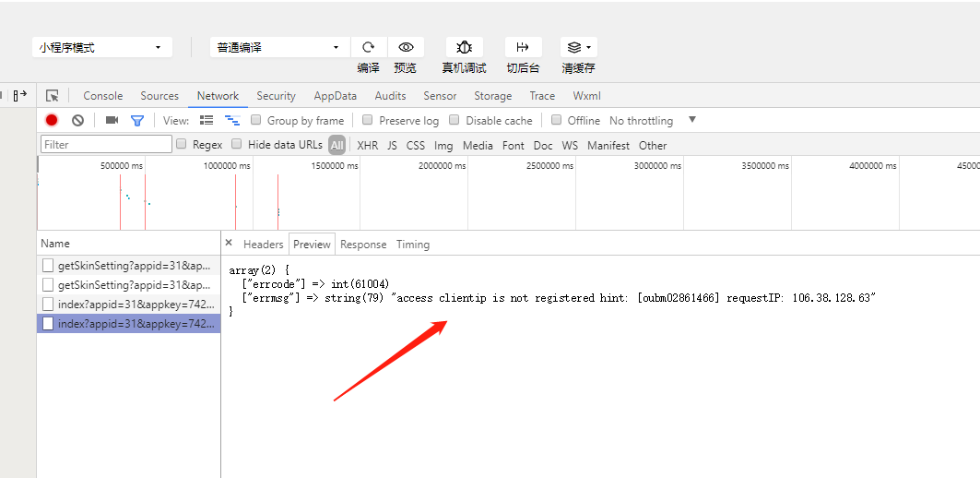Click the 1500000 ms timeline marker
The width and height of the screenshot is (980, 478).
[x=335, y=166]
